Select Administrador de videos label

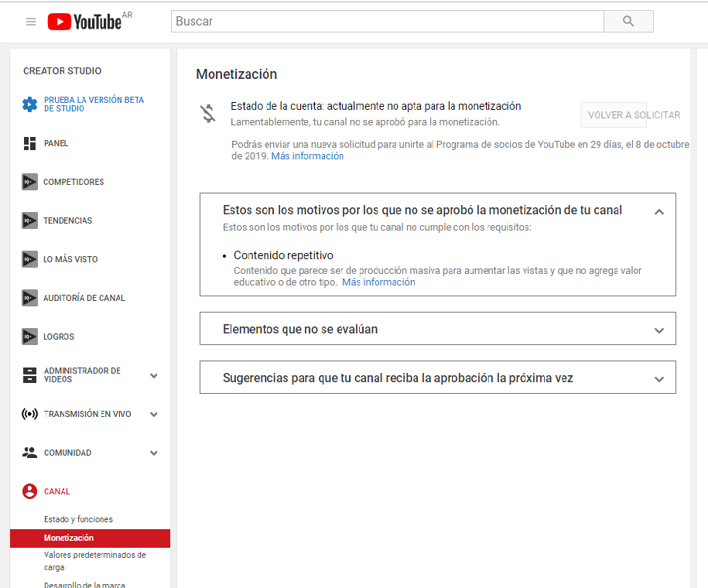pos(82,374)
